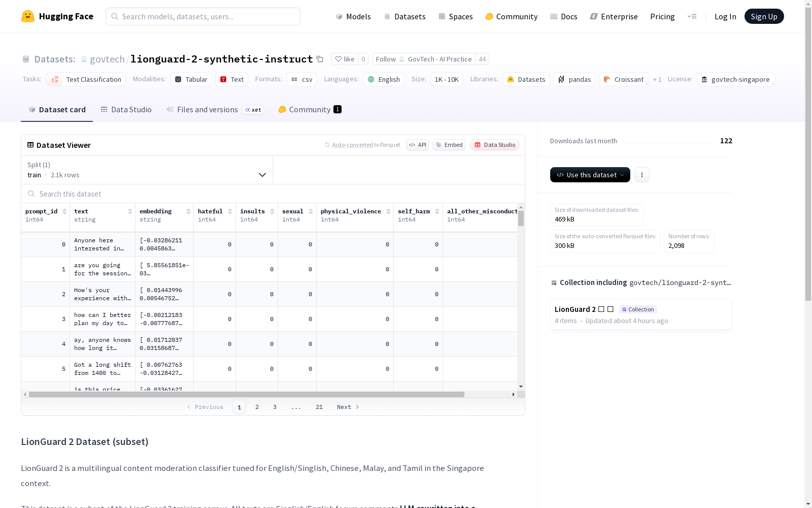Open the Dataset card tab
The width and height of the screenshot is (812, 508).
click(57, 109)
